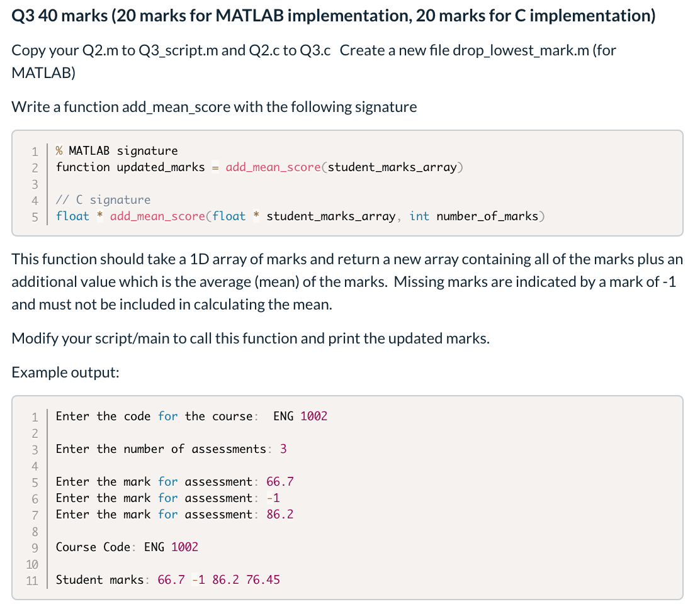This screenshot has height=609, width=700.
Task: Click line number 5 in the signature block
Action: (35, 216)
